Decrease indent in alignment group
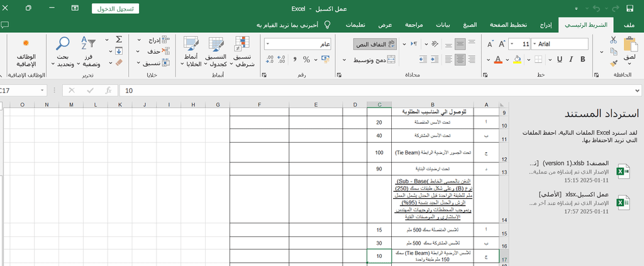This screenshot has height=266, width=644. click(435, 60)
